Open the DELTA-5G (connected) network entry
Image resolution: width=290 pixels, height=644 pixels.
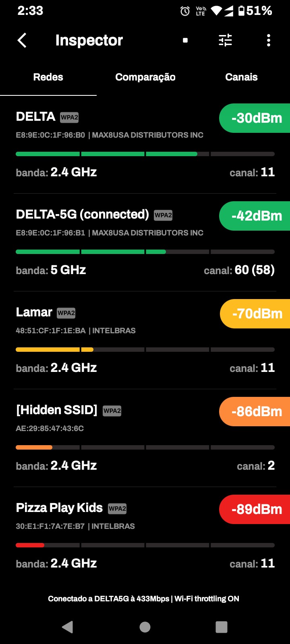(82, 215)
